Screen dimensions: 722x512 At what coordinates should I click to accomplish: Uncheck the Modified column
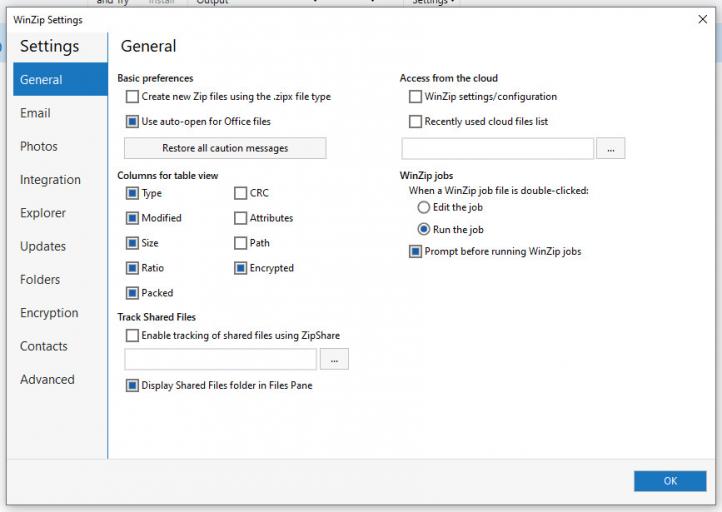pos(132,218)
